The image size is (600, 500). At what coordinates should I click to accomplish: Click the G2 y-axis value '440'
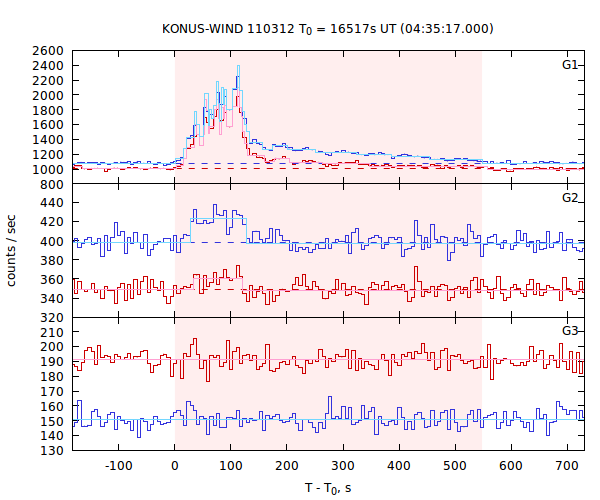pos(52,202)
